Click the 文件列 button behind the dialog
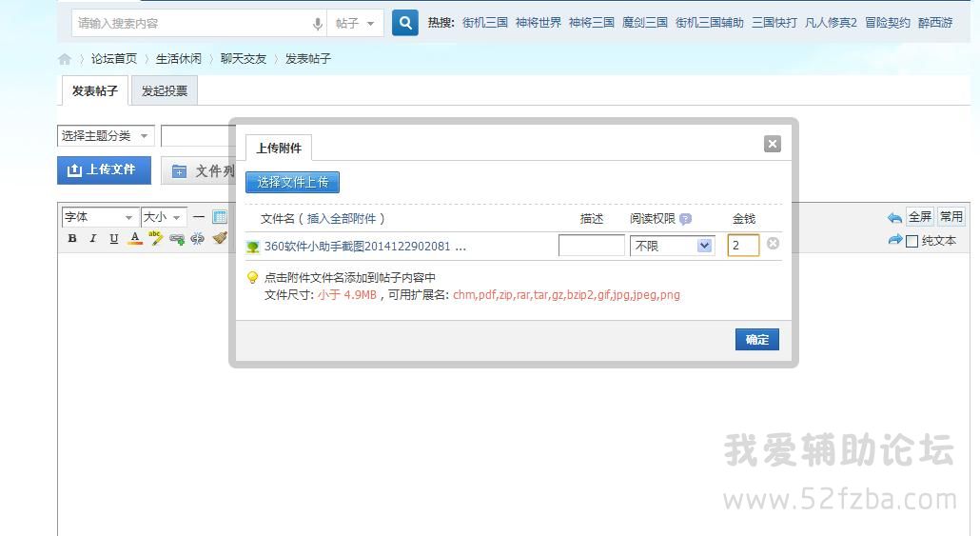Screen dimensions: 980x536 coord(198,170)
